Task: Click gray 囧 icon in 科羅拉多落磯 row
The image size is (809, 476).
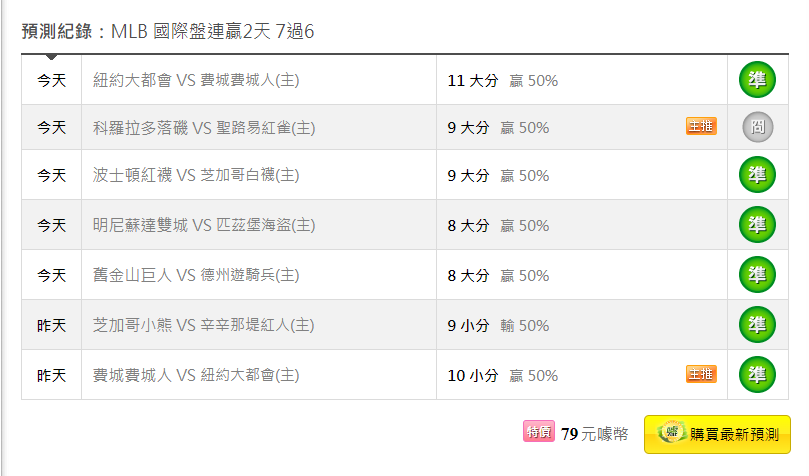Action: (x=757, y=127)
